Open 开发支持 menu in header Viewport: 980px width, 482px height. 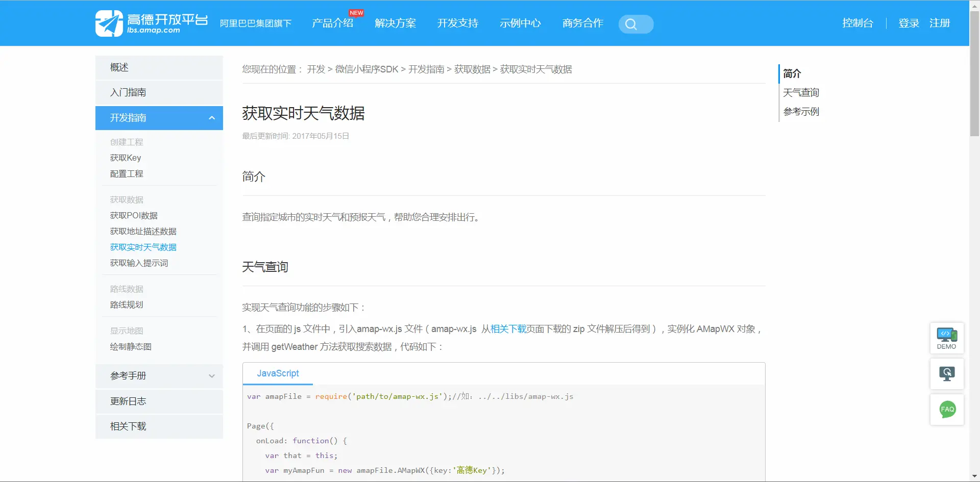click(458, 23)
